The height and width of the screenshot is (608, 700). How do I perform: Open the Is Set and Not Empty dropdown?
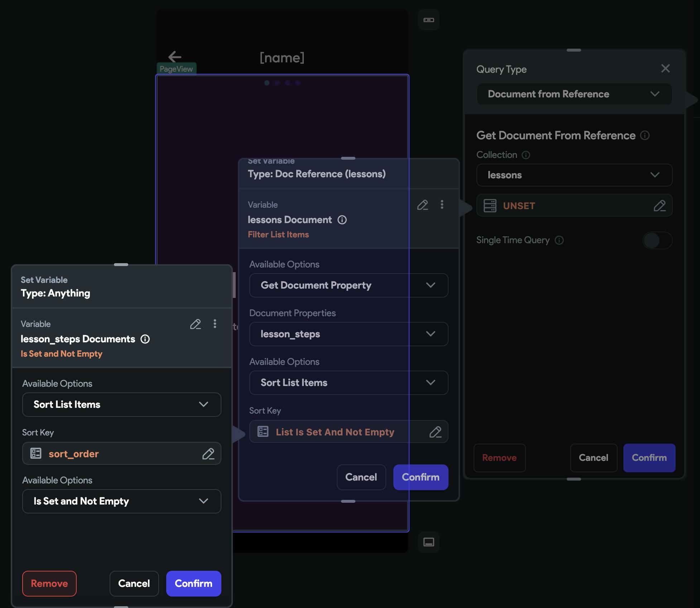click(121, 501)
